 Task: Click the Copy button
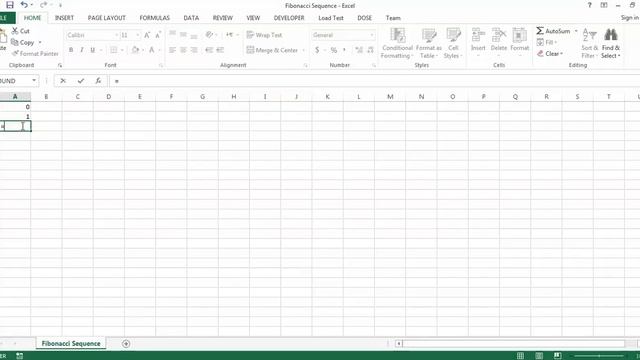point(22,42)
